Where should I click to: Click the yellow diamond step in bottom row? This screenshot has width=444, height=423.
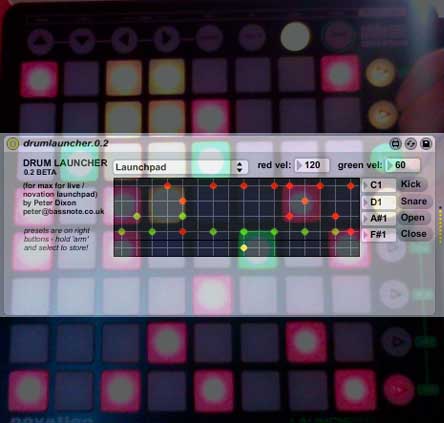pos(244,248)
